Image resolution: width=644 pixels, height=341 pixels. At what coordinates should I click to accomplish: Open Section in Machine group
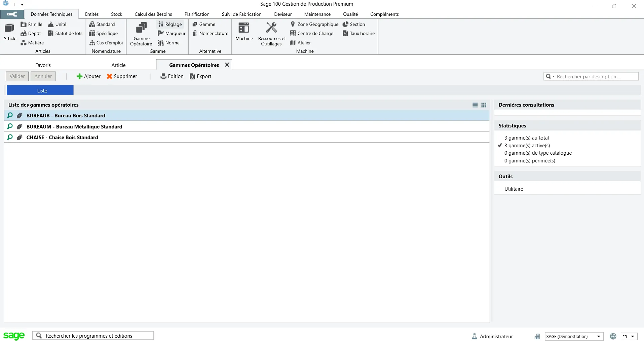click(353, 24)
